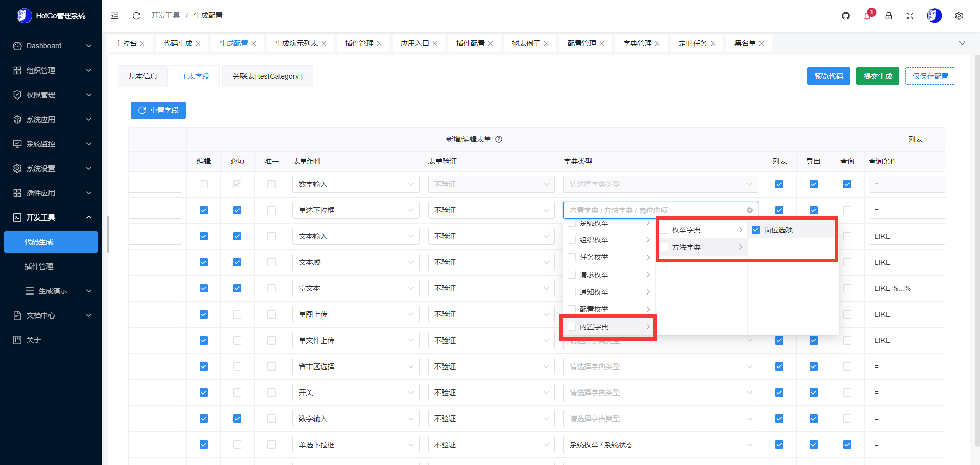Click the lock screen icon

click(888, 16)
